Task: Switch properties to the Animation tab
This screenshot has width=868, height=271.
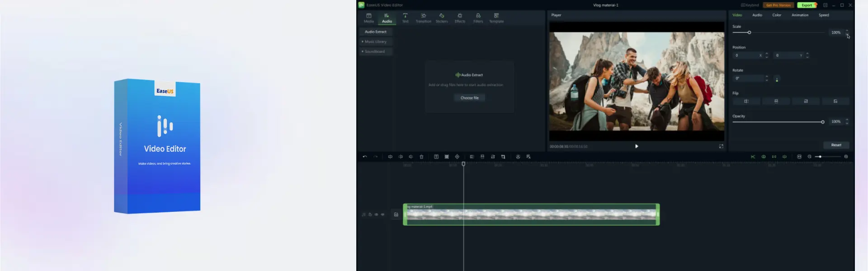Action: pyautogui.click(x=800, y=15)
